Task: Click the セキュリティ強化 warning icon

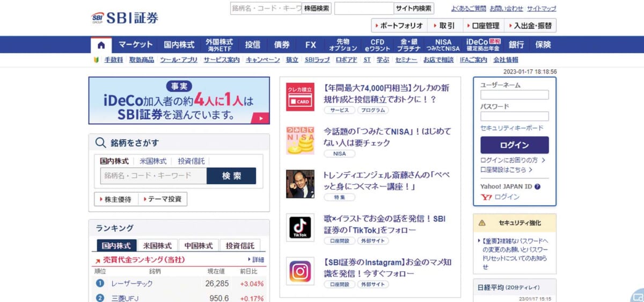Action: coord(482,222)
